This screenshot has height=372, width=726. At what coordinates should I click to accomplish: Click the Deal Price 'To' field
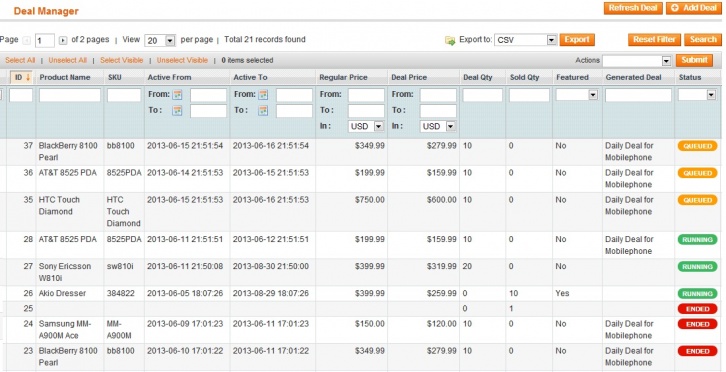[x=438, y=111]
